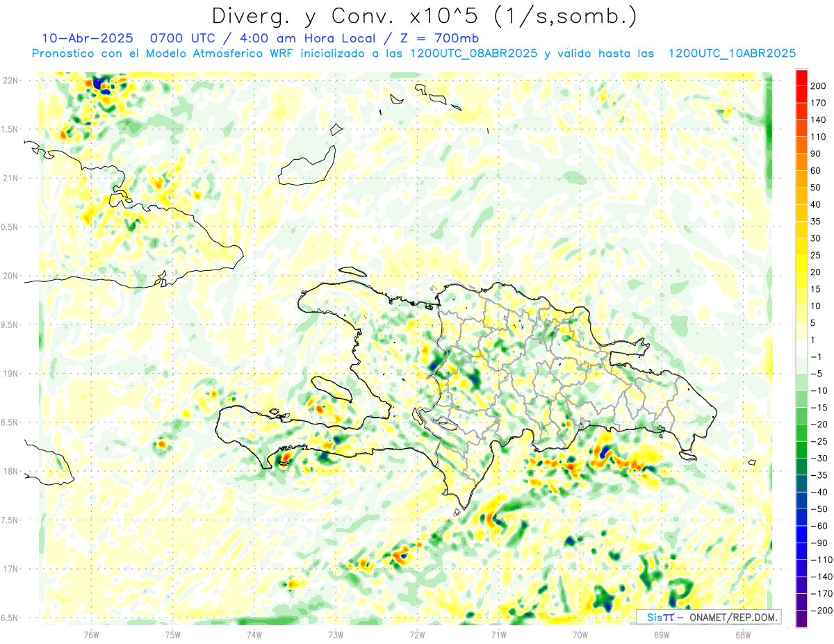Click the '70W' longitude label
This screenshot has height=644, width=834.
580,634
